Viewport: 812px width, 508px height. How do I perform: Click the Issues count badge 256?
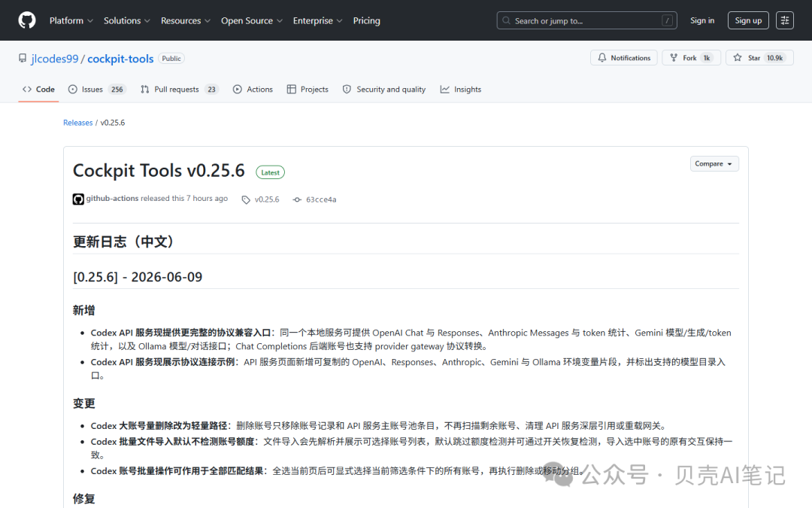point(117,89)
